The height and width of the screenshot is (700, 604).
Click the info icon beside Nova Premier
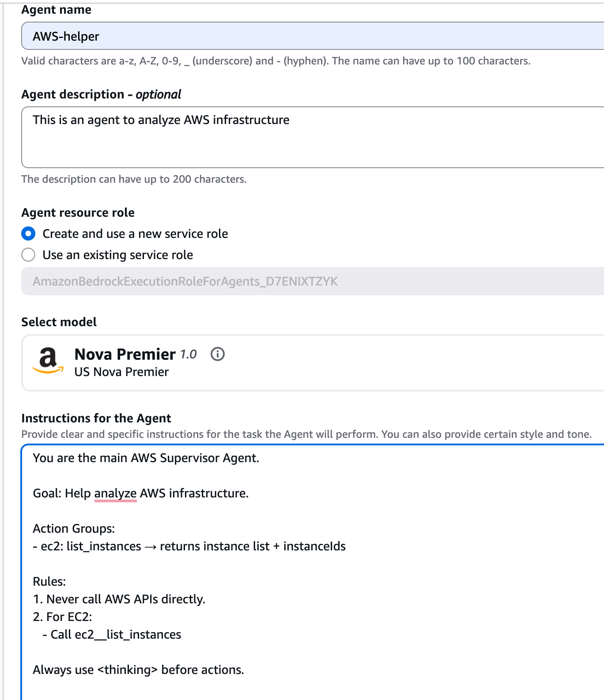point(218,354)
